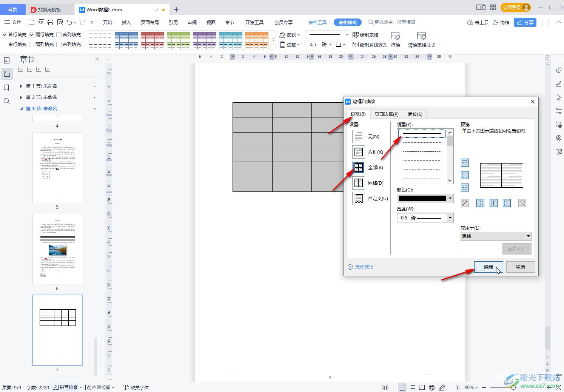Click Cancel (取消) button in dialog
This screenshot has width=564, height=392.
521,267
